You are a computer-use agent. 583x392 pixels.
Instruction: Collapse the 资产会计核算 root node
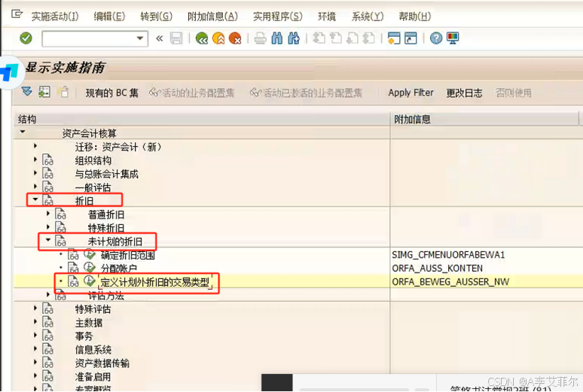point(23,132)
